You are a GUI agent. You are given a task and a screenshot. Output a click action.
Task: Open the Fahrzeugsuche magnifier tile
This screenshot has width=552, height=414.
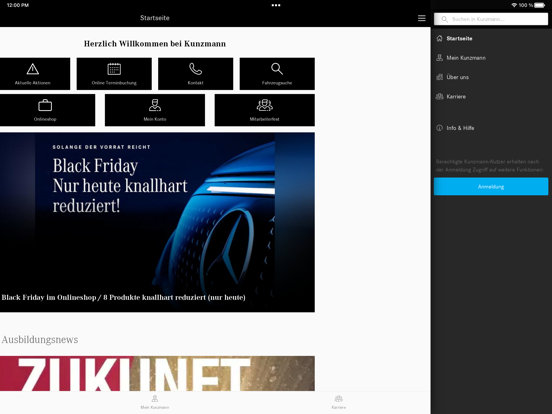click(x=277, y=74)
